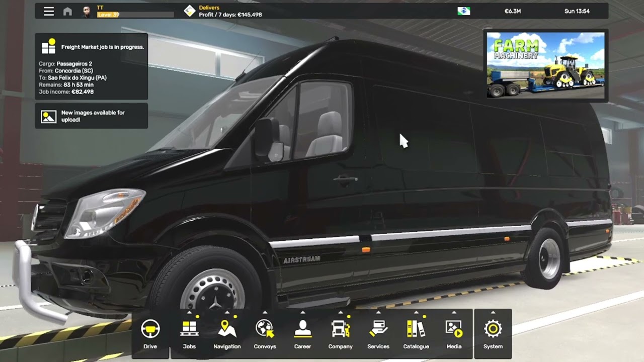Image resolution: width=644 pixels, height=362 pixels.
Task: Click the To: Sao Felix do Xingu line
Action: click(72, 78)
